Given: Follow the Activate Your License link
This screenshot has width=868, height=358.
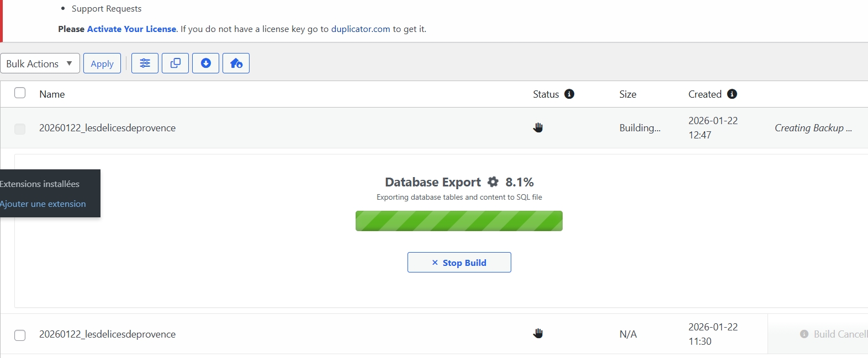Looking at the screenshot, I should pos(131,29).
